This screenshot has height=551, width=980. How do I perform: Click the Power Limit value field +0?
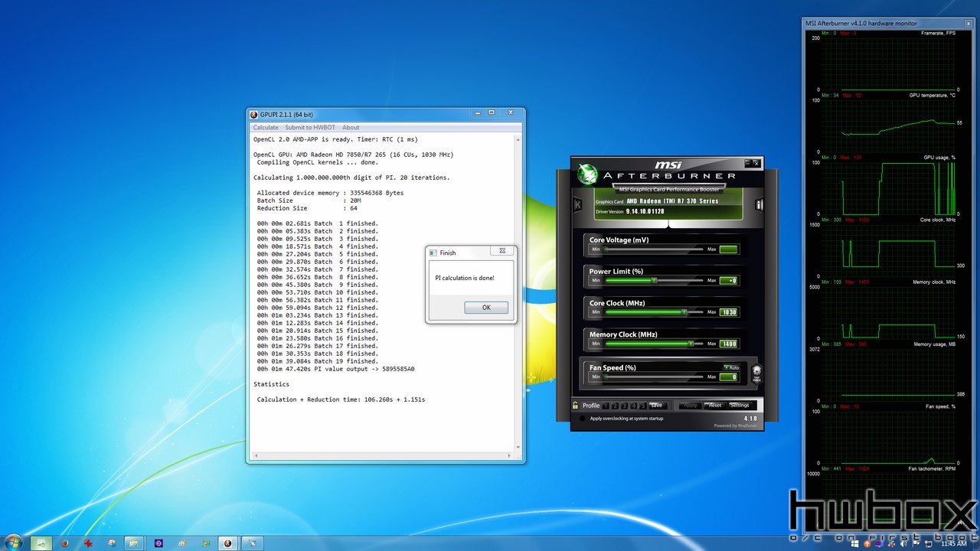pyautogui.click(x=729, y=280)
